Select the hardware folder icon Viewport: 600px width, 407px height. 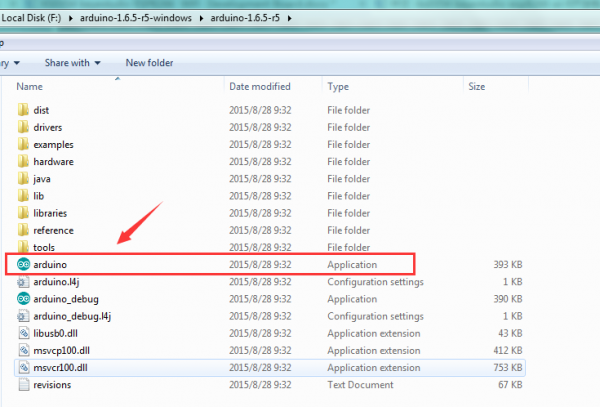(x=23, y=161)
